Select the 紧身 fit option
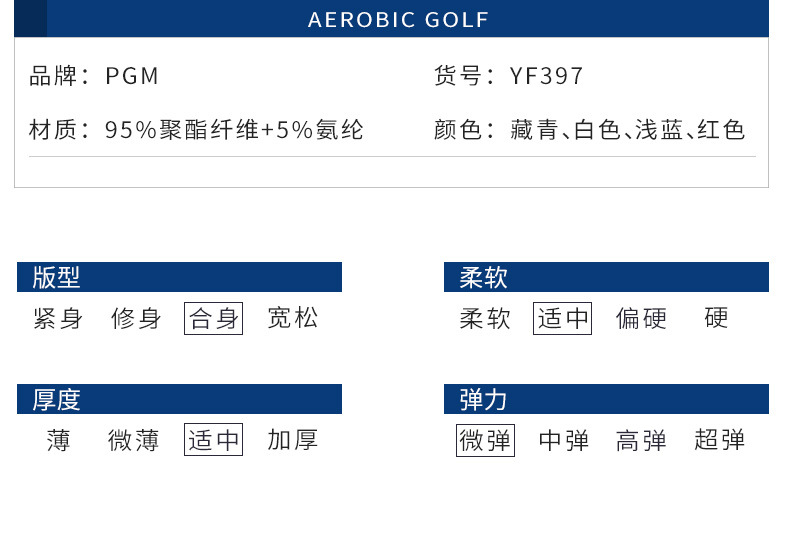 (58, 319)
